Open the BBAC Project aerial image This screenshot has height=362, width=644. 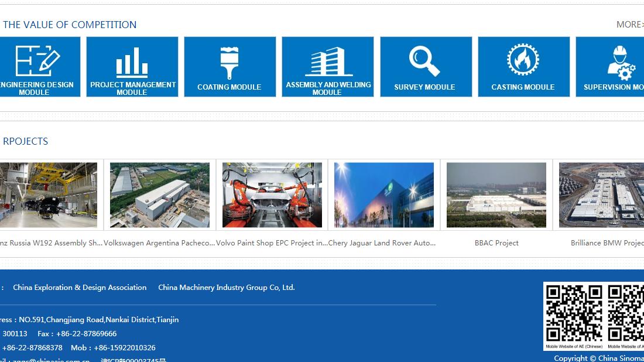[496, 195]
